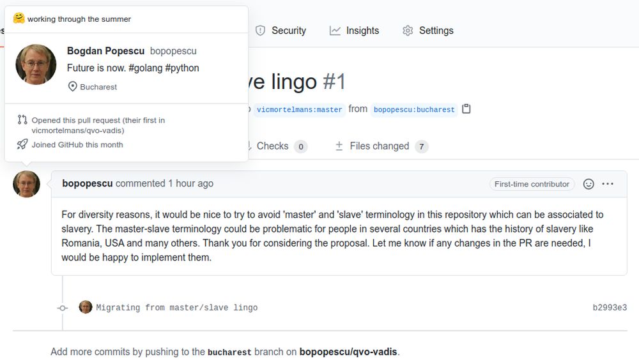
Task: Copy the branch name with clipboard icon
Action: point(466,109)
